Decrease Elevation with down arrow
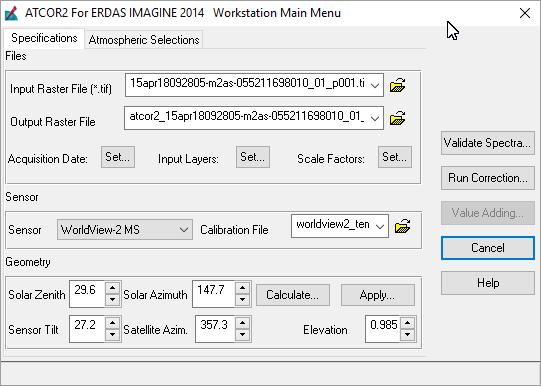The height and width of the screenshot is (386, 541). pyautogui.click(x=407, y=335)
